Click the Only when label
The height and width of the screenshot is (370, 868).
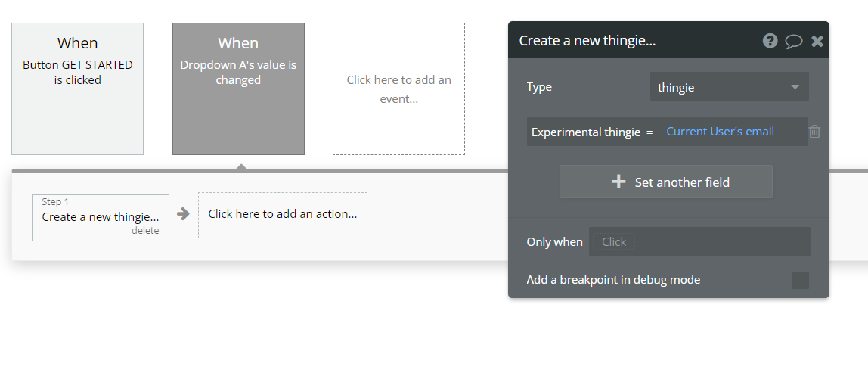point(554,242)
